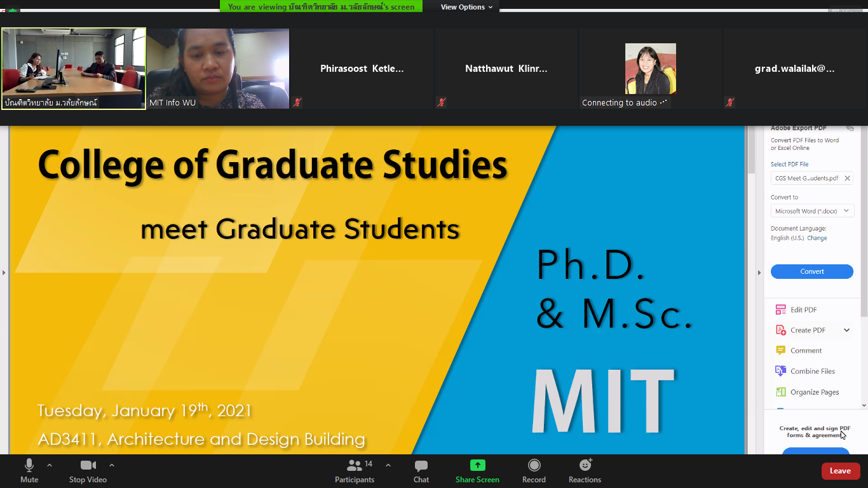Open the Organize Pages tool
This screenshot has height=488, width=868.
point(780,392)
